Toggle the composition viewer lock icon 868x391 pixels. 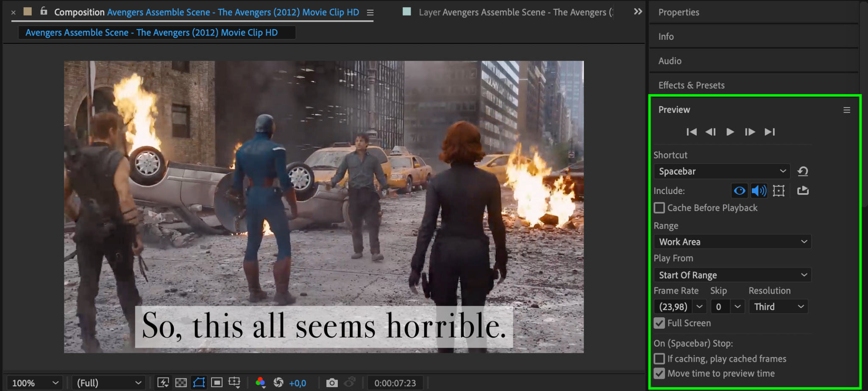pyautogui.click(x=44, y=11)
